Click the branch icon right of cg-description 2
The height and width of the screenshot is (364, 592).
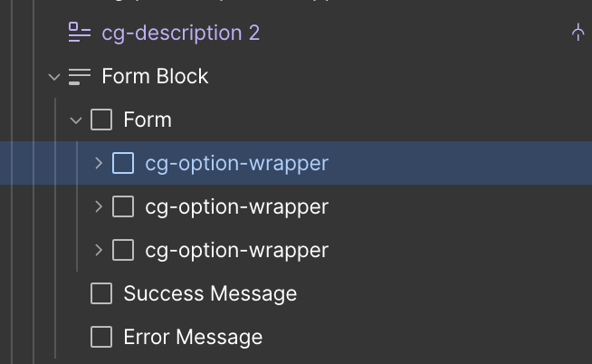(x=578, y=33)
